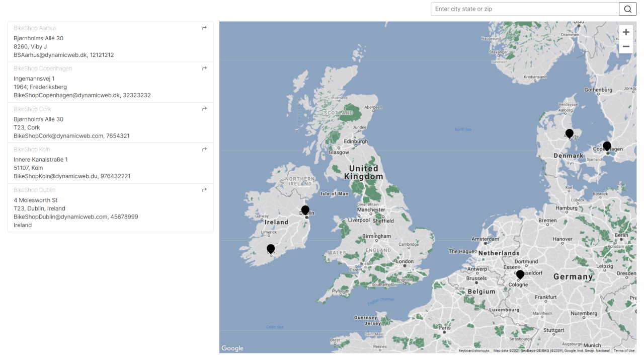Screen dimensions: 644x356
Task: Open the BikeShop Dublin title link
Action: [x=34, y=190]
